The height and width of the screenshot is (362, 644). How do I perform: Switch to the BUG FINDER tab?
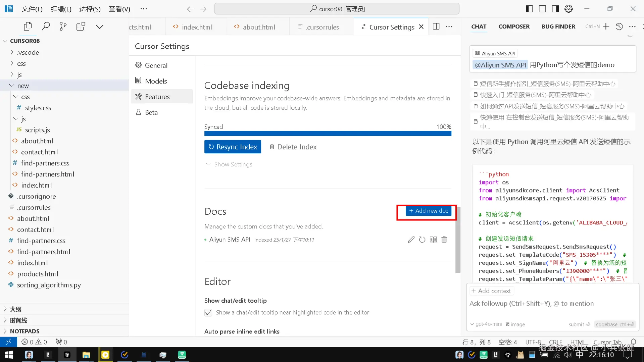(x=558, y=27)
